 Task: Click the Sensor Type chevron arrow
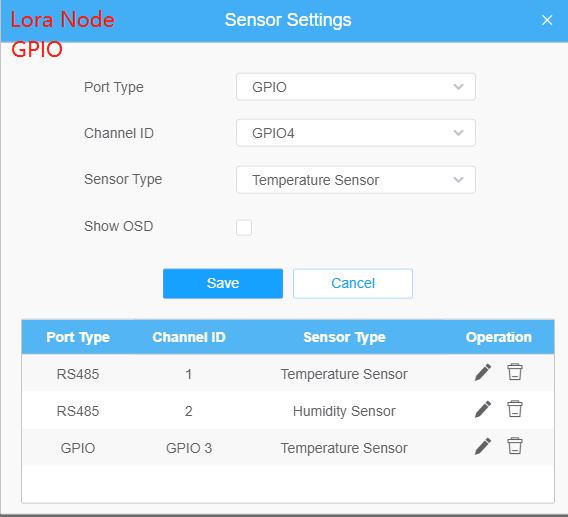[459, 180]
